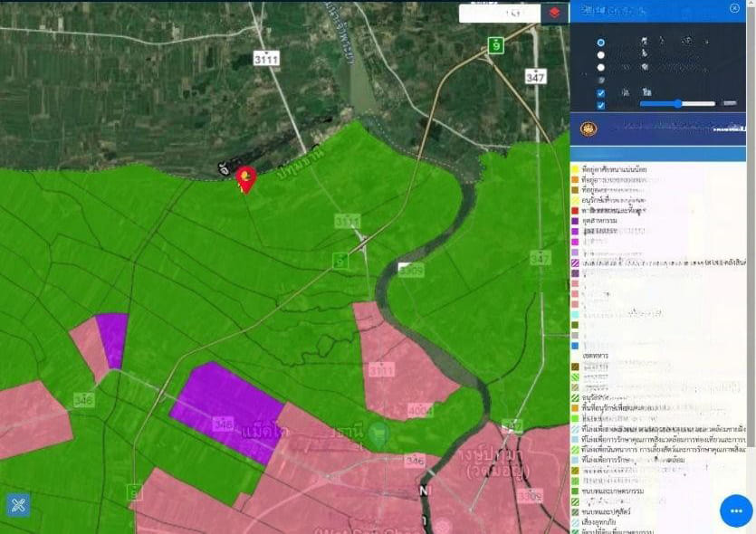Click the red location pin marker
The height and width of the screenshot is (534, 756).
[x=245, y=178]
